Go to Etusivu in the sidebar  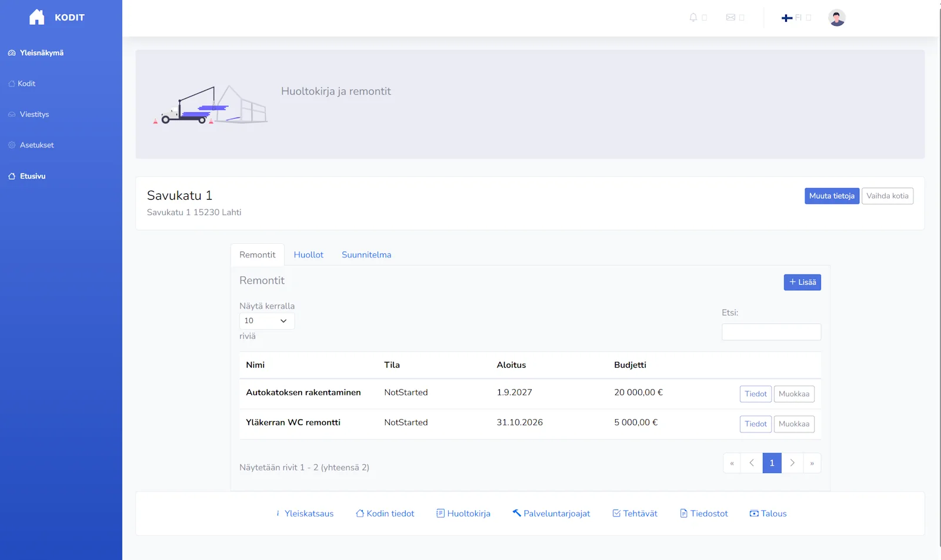tap(27, 176)
